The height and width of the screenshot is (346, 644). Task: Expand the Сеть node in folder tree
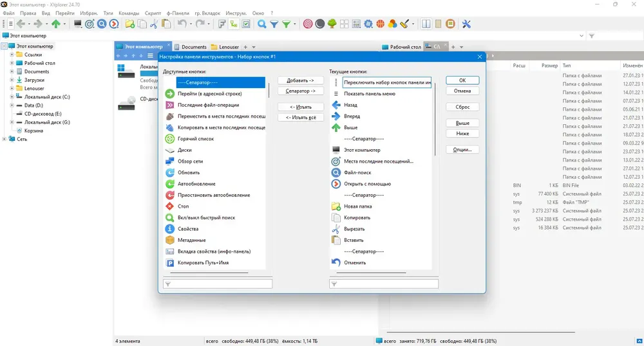pyautogui.click(x=4, y=139)
